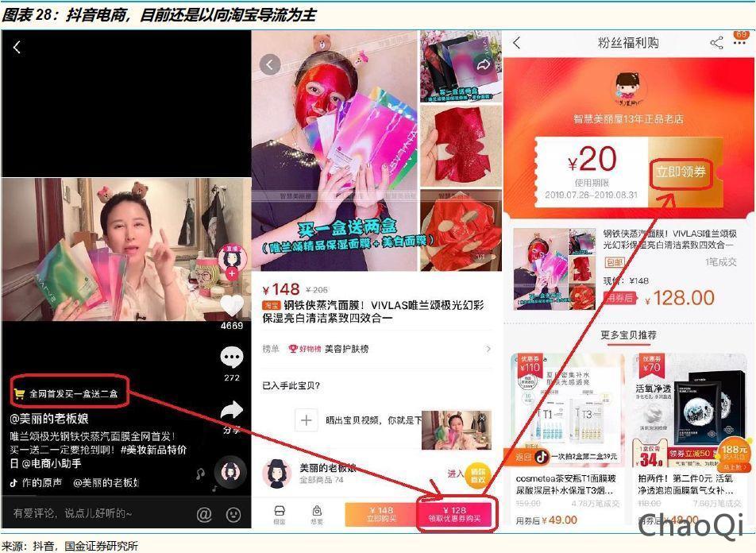
Task: Open review video thumbnail of woman
Action: pyautogui.click(x=456, y=430)
